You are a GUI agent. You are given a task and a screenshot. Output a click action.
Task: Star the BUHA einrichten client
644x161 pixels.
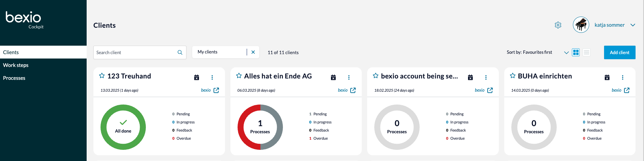click(x=512, y=76)
